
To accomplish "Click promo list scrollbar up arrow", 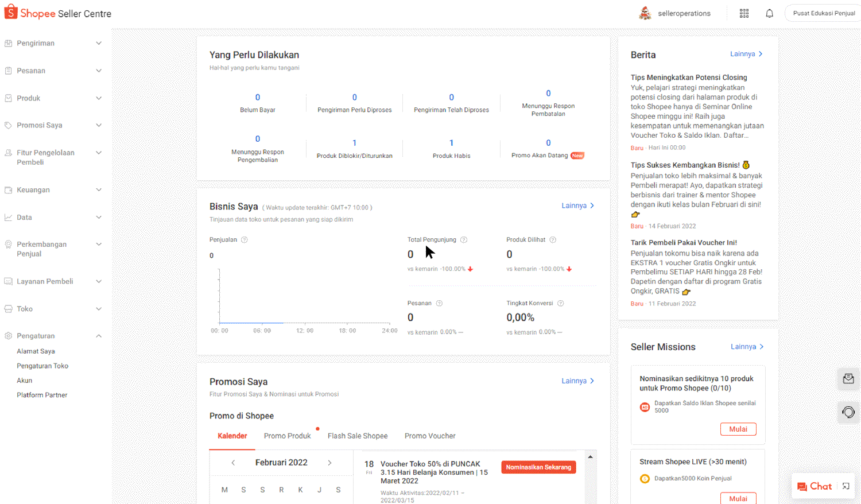I will (x=590, y=457).
